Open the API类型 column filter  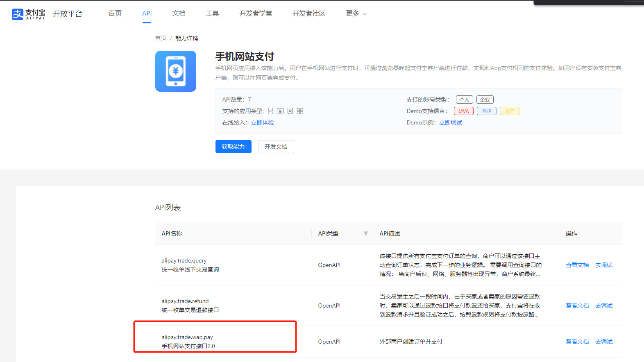coord(366,233)
